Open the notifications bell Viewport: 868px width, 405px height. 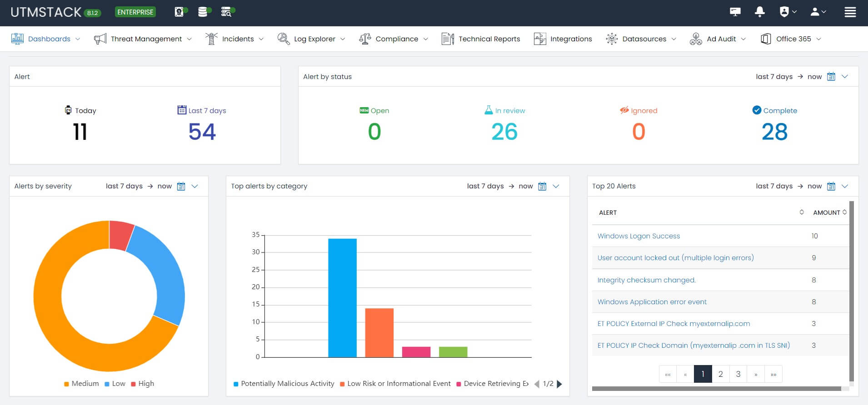tap(759, 12)
